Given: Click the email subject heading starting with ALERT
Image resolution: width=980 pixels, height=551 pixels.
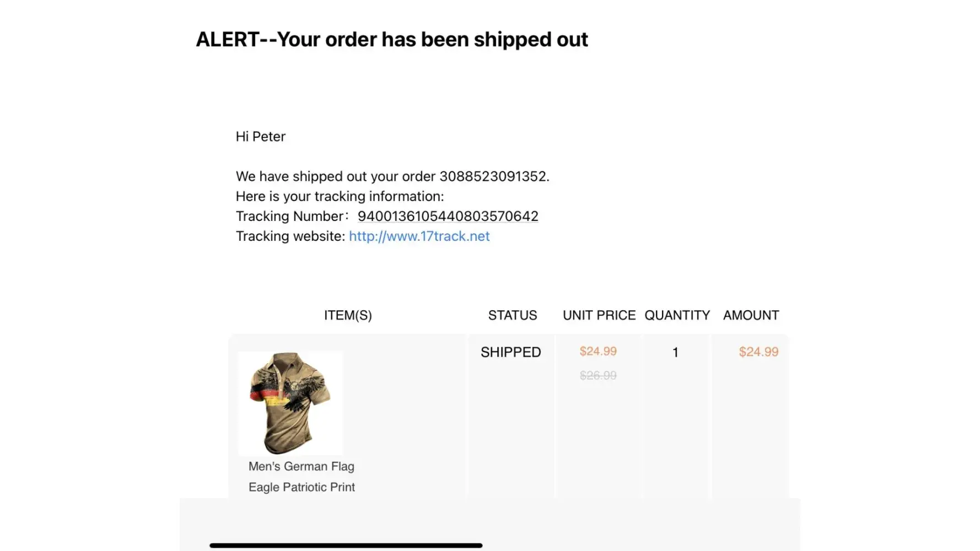Looking at the screenshot, I should (392, 40).
